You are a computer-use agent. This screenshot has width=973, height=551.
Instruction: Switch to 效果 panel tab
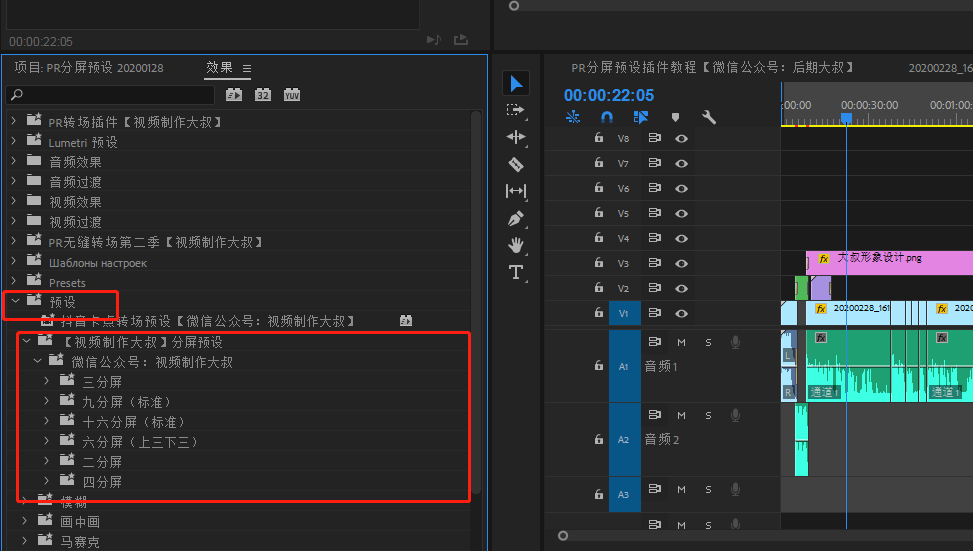pos(219,67)
